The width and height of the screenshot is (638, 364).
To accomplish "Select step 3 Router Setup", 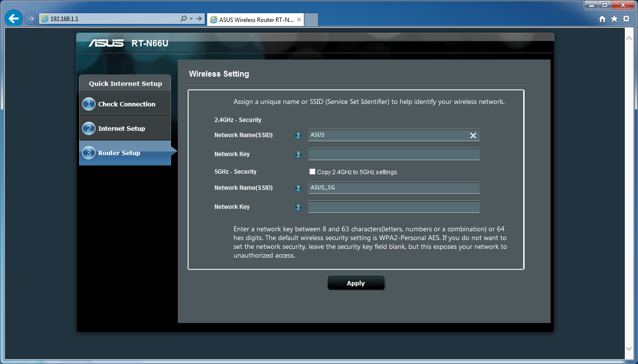I will (x=125, y=153).
